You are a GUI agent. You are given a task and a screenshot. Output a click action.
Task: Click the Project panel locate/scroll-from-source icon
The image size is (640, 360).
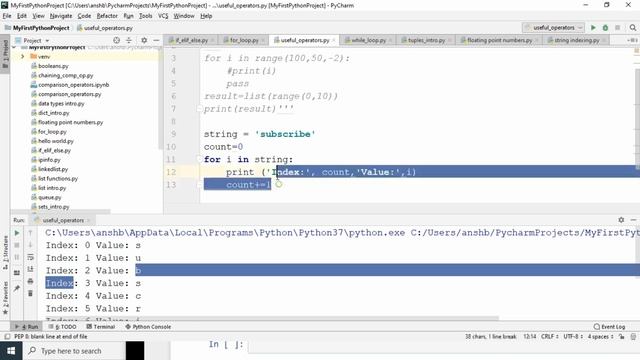pyautogui.click(x=117, y=40)
